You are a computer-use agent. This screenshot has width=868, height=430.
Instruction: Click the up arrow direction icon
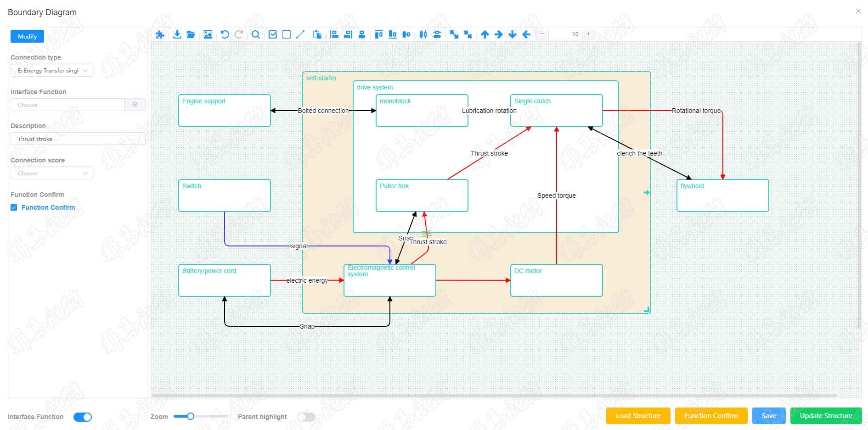tap(485, 34)
